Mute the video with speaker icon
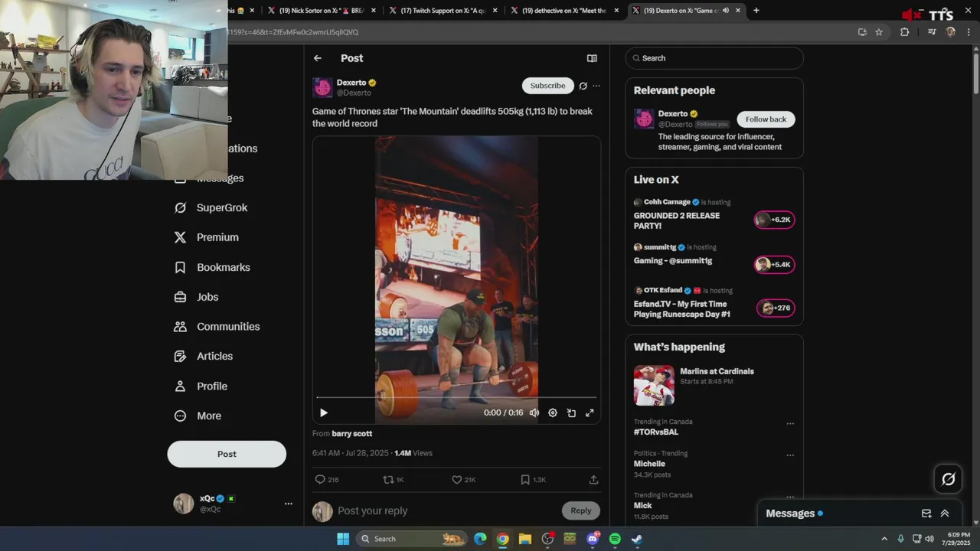Viewport: 980px width, 551px height. [534, 412]
